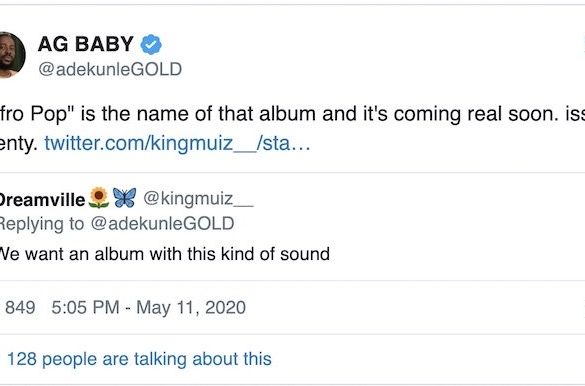Open quoted tweet "We want an album"
This screenshot has width=585, height=386.
164,254
